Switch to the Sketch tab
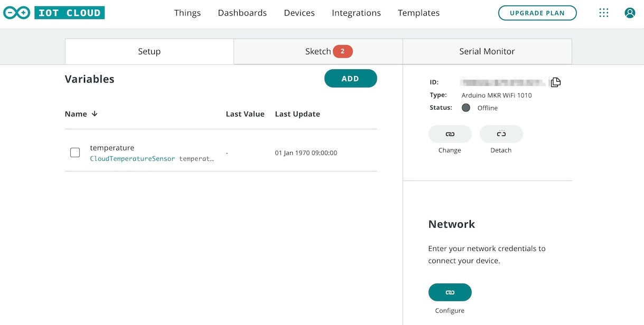Image resolution: width=644 pixels, height=325 pixels. (x=318, y=51)
